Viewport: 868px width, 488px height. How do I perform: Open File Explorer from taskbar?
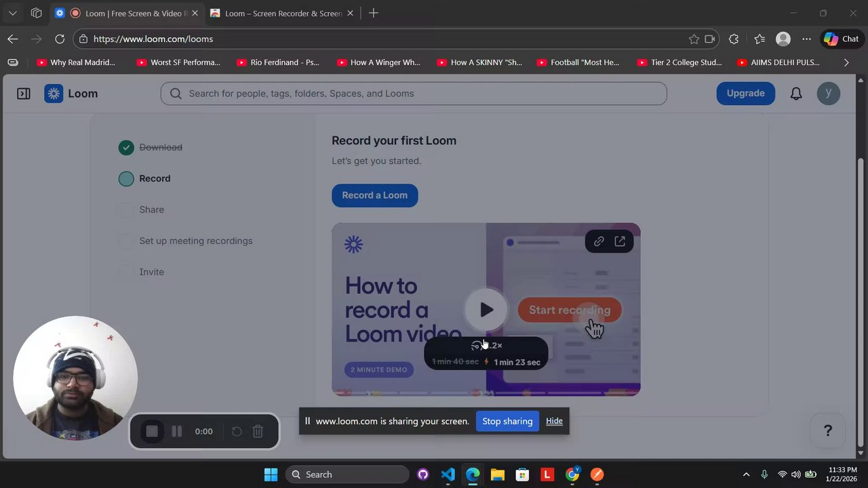click(x=497, y=474)
